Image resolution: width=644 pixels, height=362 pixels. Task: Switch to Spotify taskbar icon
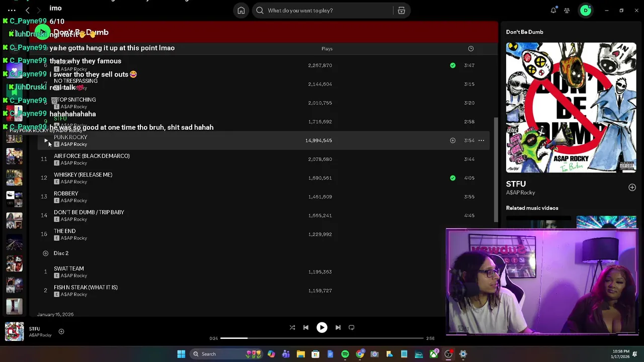[x=345, y=354]
